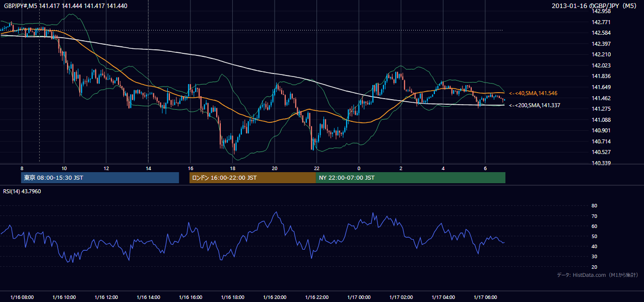Click price level 141.275 on axis
The width and height of the screenshot is (644, 302).
point(601,109)
